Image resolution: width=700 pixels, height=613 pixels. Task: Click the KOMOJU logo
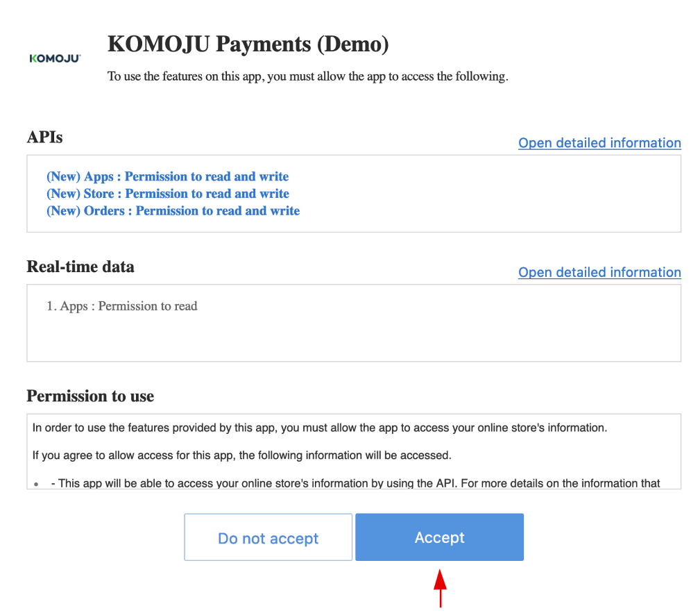point(55,58)
